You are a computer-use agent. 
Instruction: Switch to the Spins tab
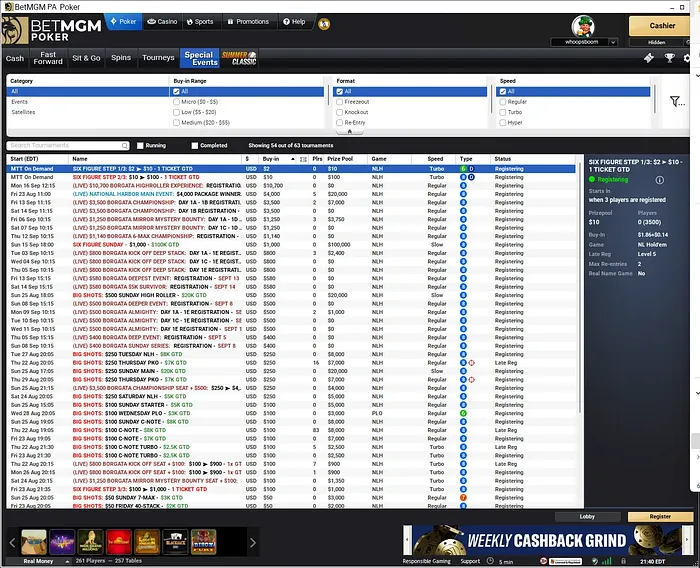point(121,58)
